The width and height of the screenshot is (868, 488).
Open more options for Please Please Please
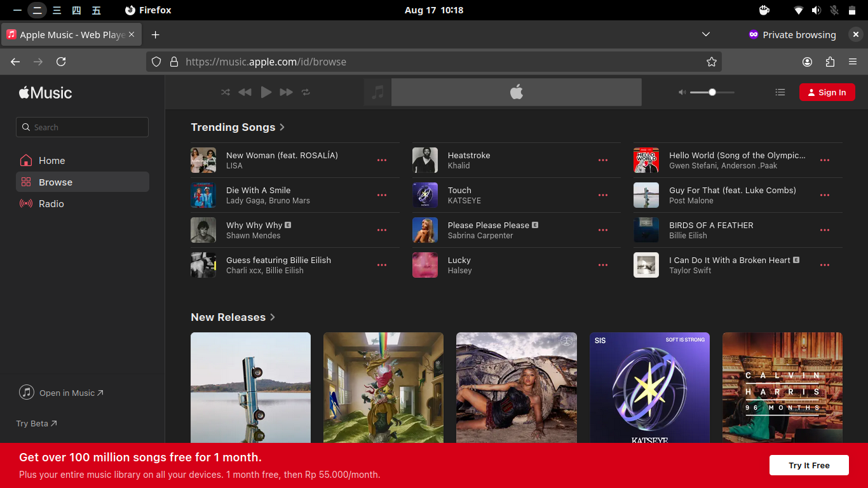pyautogui.click(x=603, y=230)
